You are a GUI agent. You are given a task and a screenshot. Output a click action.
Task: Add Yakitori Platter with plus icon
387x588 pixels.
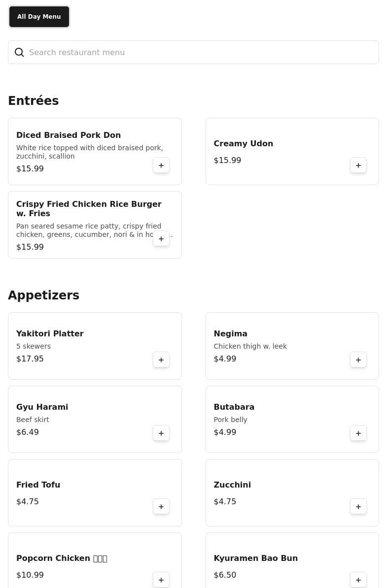[161, 360]
